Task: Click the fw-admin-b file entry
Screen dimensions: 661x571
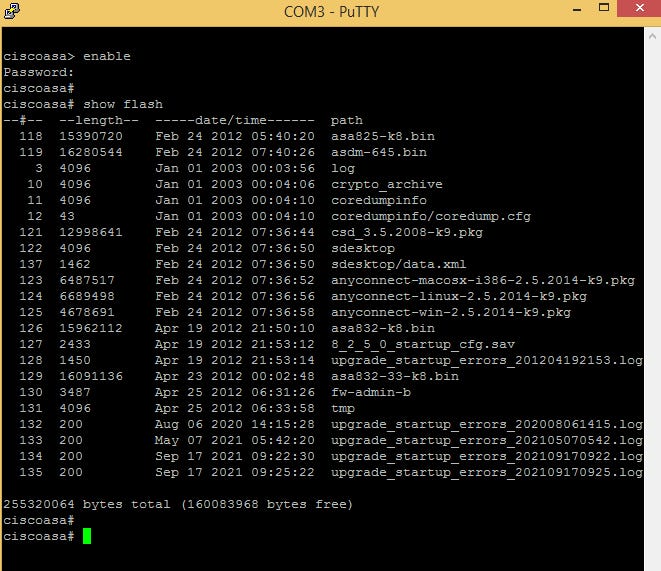Action: tap(371, 392)
